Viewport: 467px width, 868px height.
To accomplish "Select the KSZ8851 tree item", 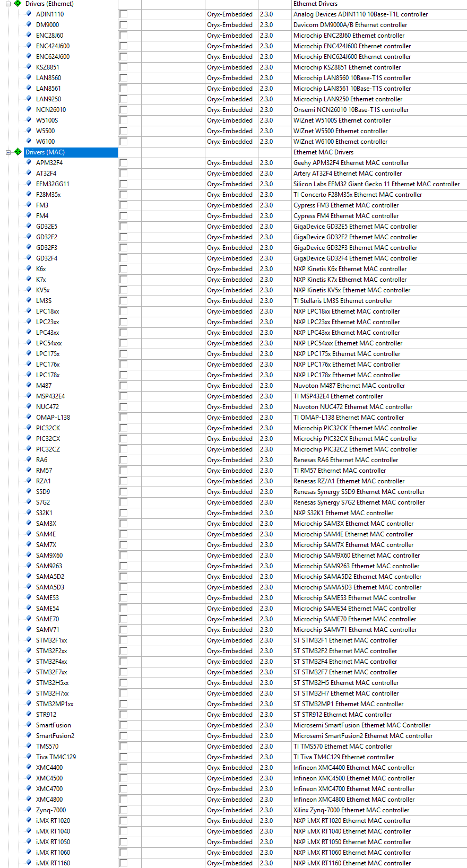I will pos(48,67).
